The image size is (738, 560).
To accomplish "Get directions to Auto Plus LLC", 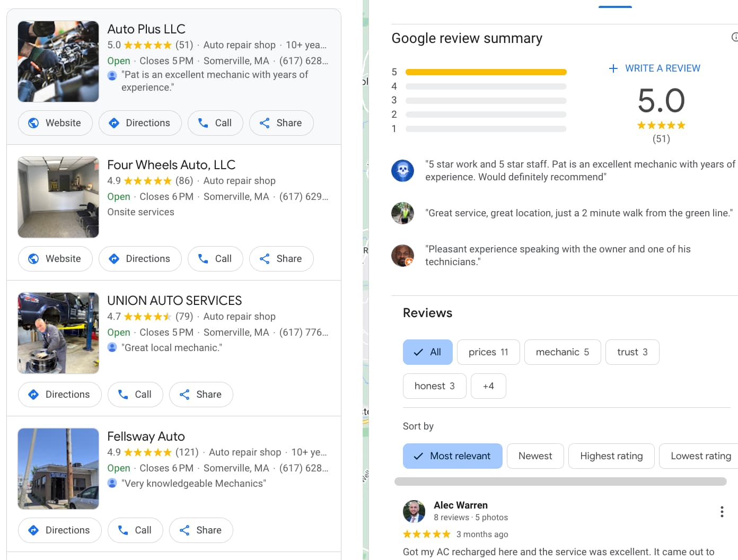I will pos(140,123).
